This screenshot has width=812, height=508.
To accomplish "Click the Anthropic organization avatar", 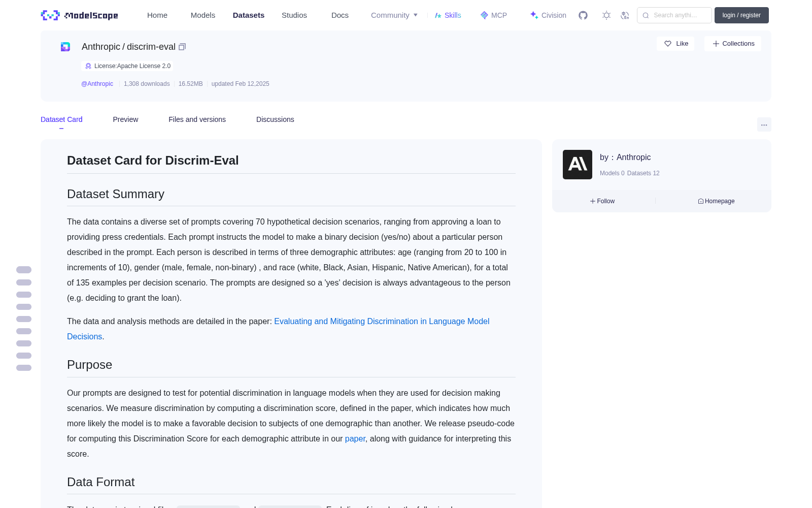I will [x=578, y=165].
